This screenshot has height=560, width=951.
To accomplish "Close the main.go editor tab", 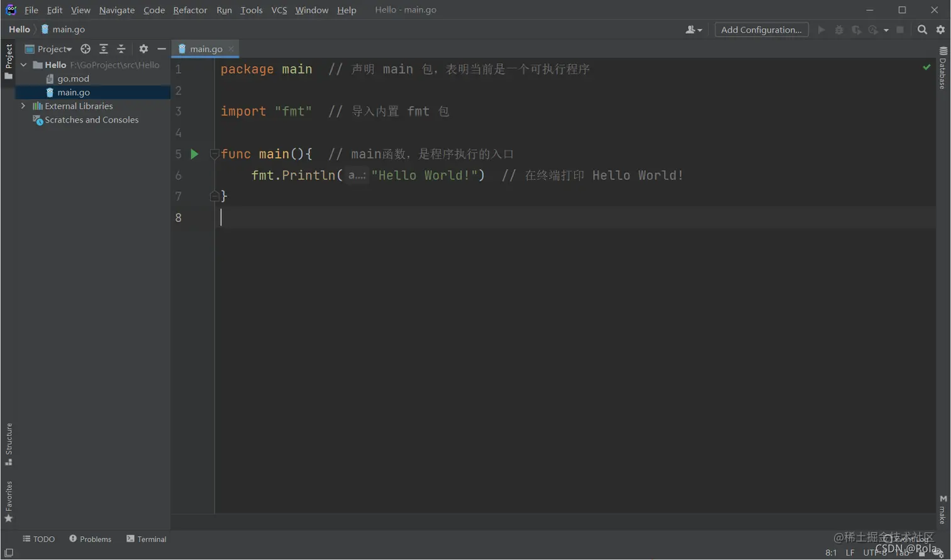I will pos(231,49).
